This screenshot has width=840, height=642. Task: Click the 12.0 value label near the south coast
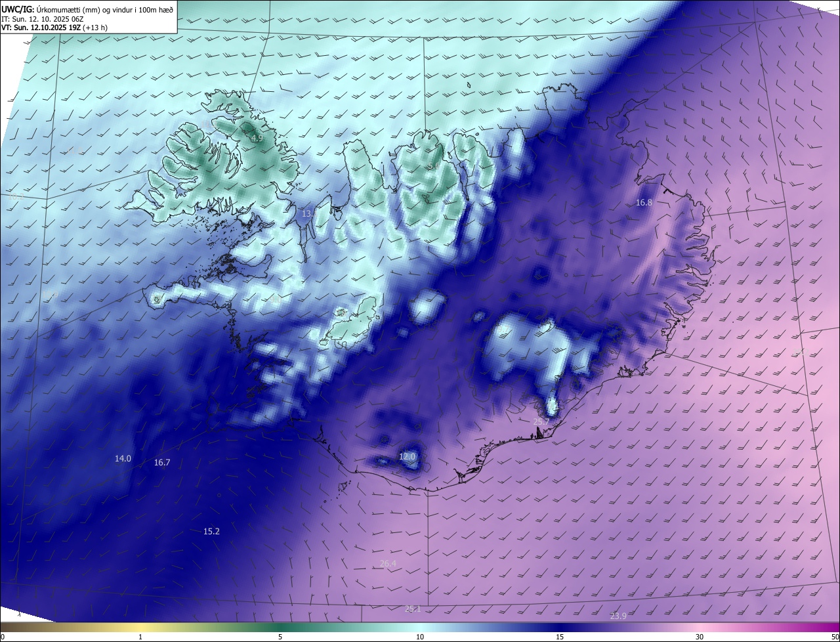tap(408, 456)
